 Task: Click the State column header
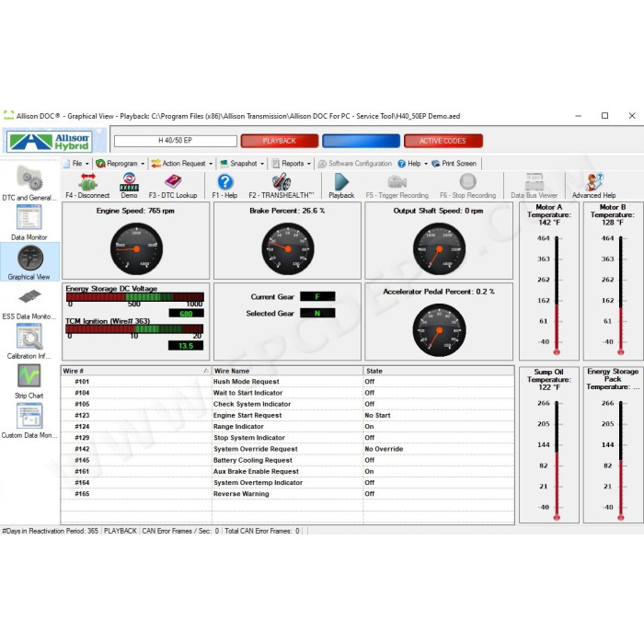tap(439, 371)
